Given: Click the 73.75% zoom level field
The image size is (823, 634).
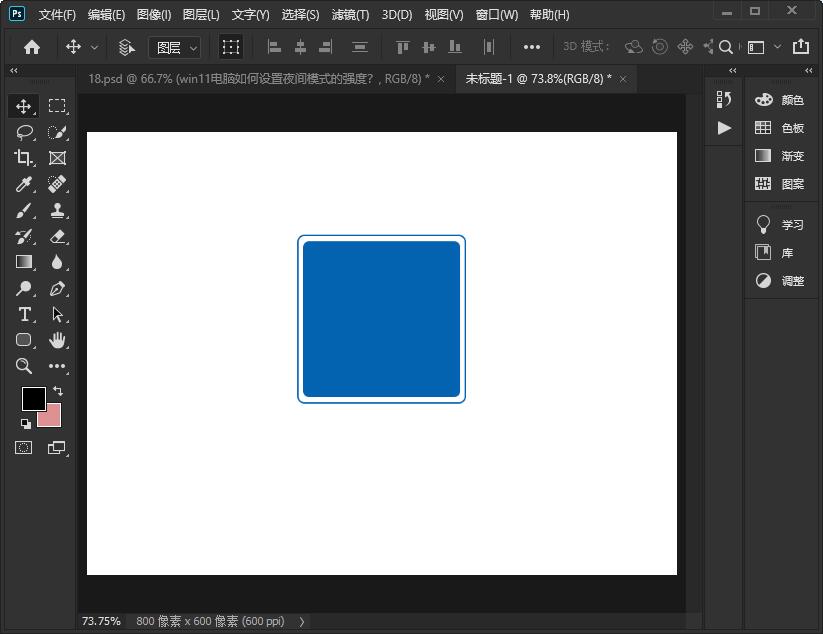Looking at the screenshot, I should 101,621.
